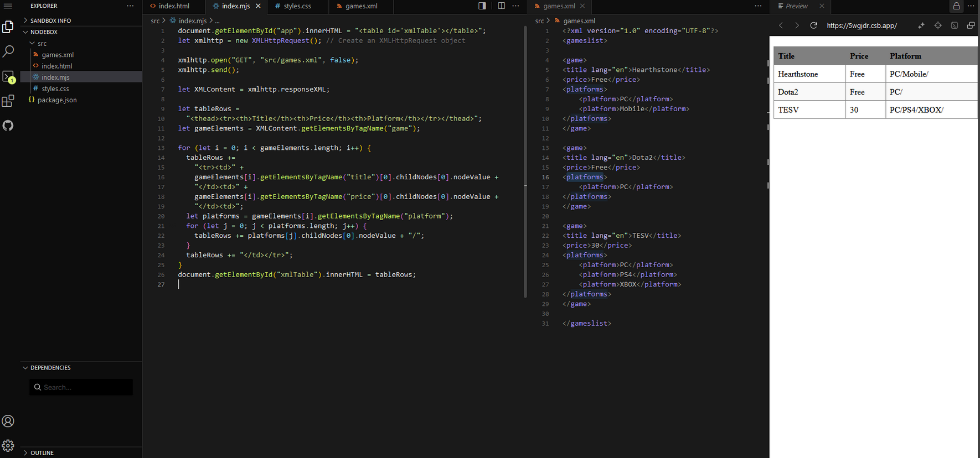Click the Price column header in preview
This screenshot has width=980, height=458.
click(865, 56)
